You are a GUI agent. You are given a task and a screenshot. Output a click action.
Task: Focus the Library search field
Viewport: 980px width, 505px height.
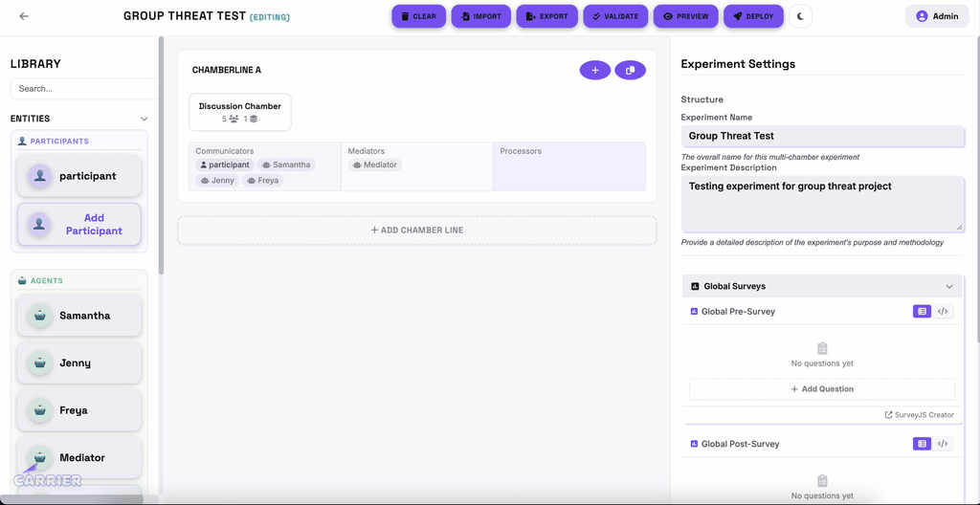84,89
